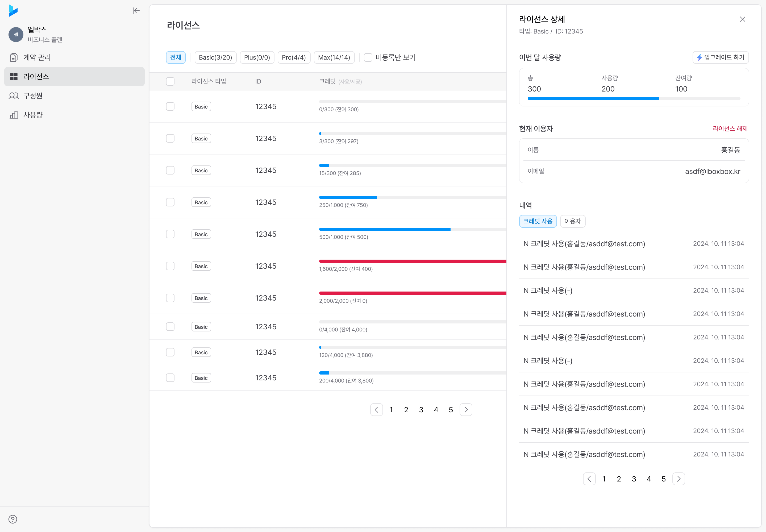766x532 pixels.
Task: Click the 구성원 people icon
Action: pos(14,96)
